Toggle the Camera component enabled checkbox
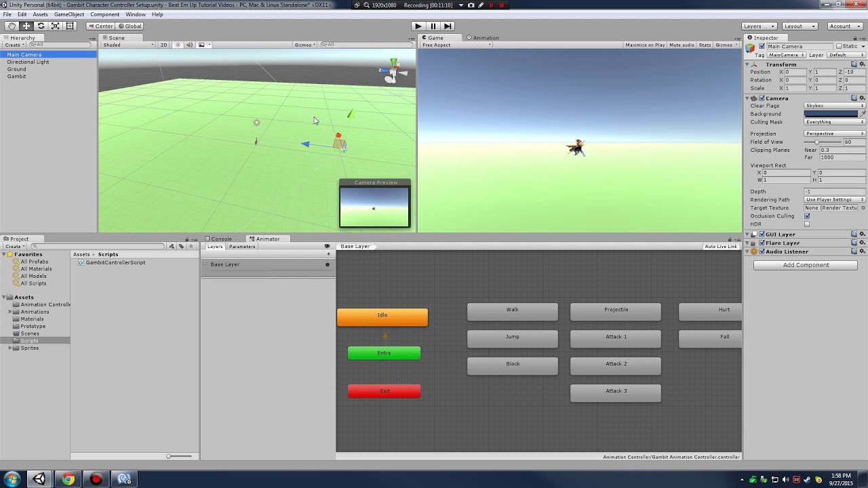868x488 pixels. click(762, 98)
